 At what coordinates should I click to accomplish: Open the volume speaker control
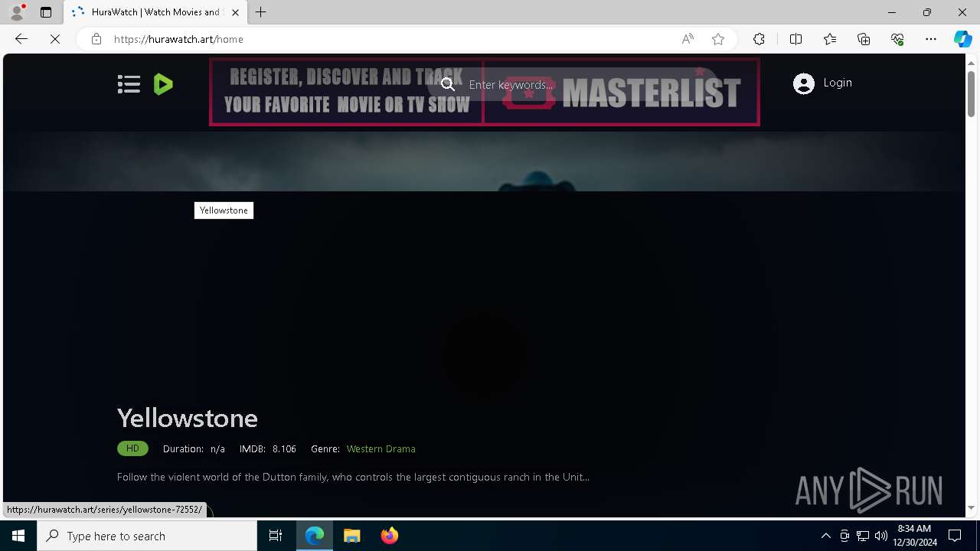881,536
